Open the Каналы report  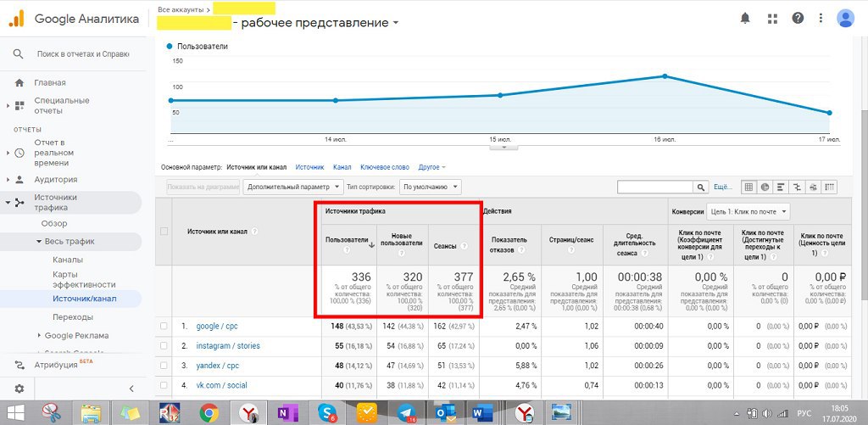(x=68, y=260)
